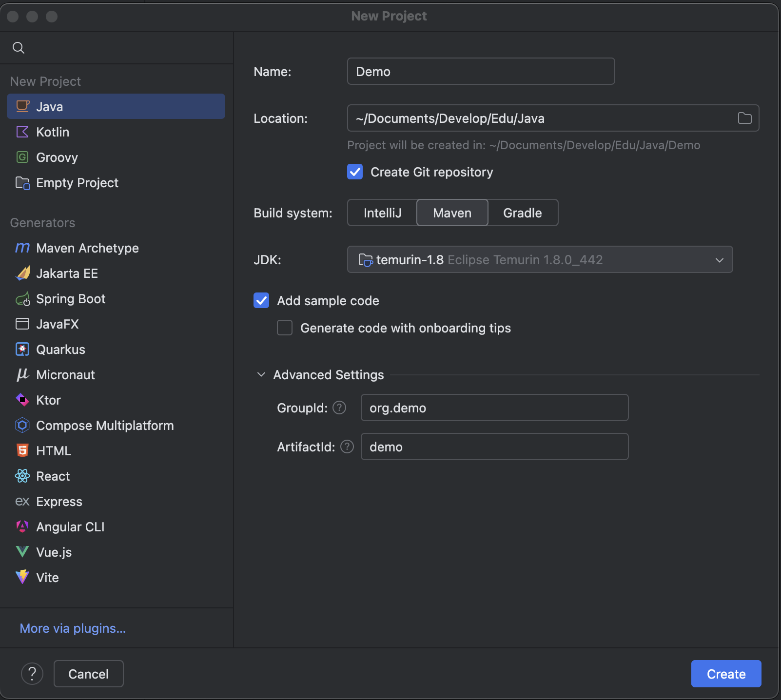781x700 pixels.
Task: Choose Maven build system
Action: pyautogui.click(x=452, y=213)
